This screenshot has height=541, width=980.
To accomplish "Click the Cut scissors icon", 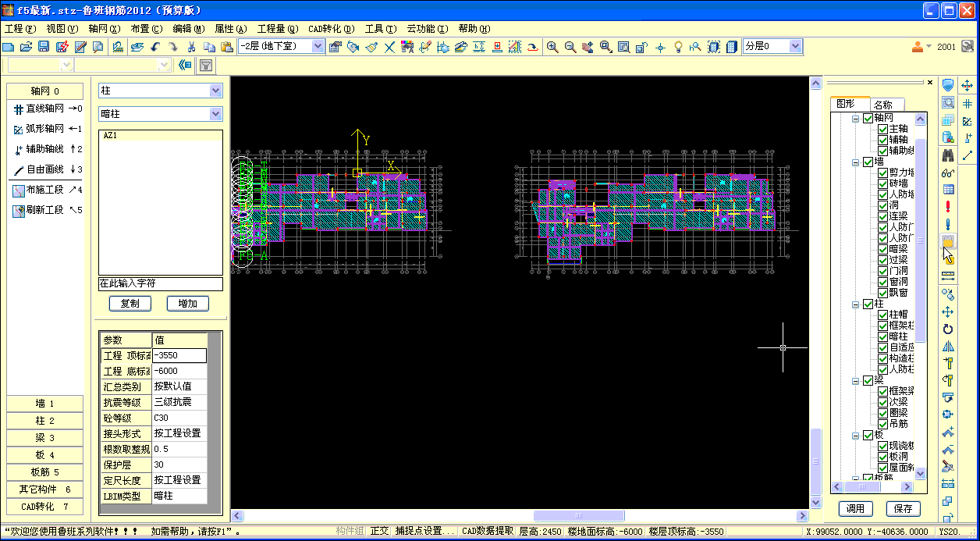I will click(191, 47).
